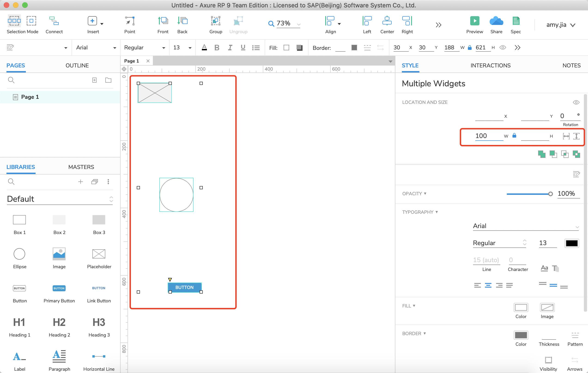Click the Group widgets icon
This screenshot has width=588, height=373.
216,21
